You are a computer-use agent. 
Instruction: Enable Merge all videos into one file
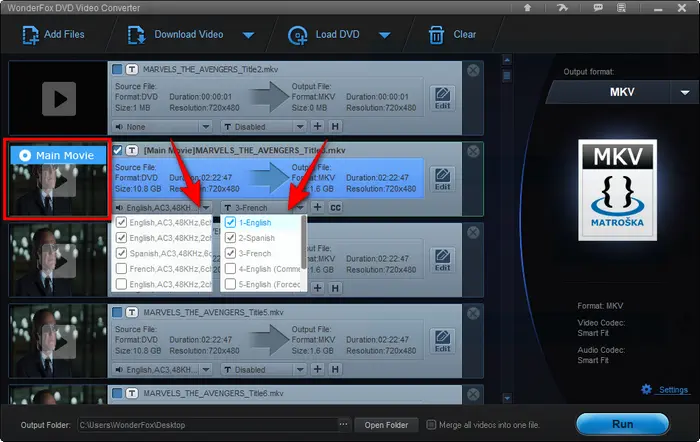coord(431,425)
